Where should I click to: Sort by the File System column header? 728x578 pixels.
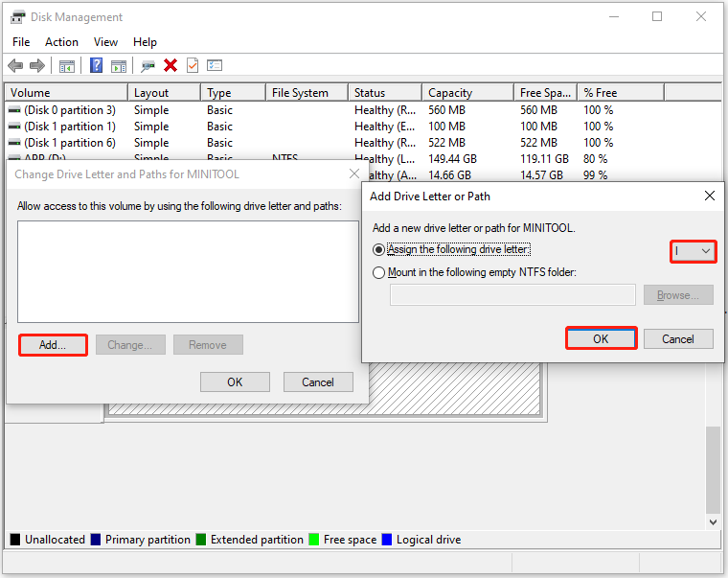coord(307,92)
